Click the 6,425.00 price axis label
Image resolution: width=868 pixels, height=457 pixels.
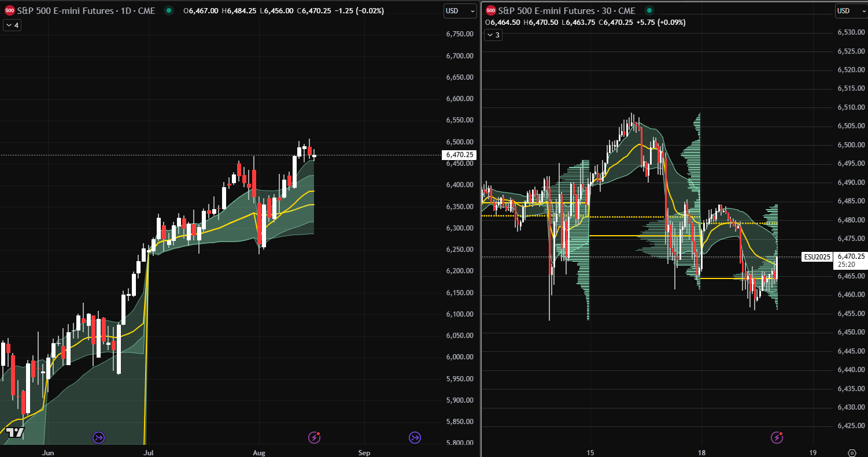851,426
